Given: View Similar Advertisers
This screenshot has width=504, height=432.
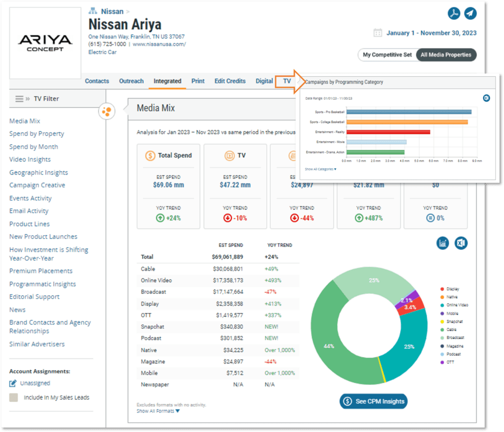Looking at the screenshot, I should coord(37,344).
